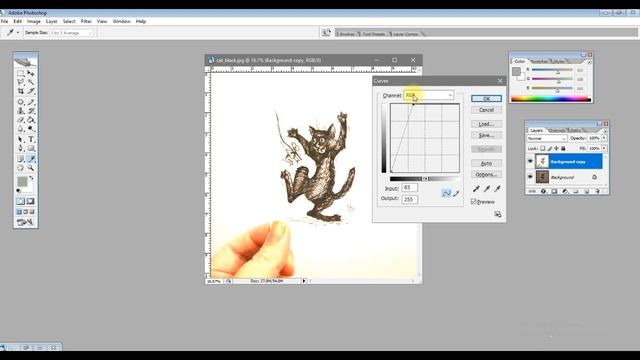Image resolution: width=640 pixels, height=360 pixels.
Task: Switch to the Swatches tab
Action: click(540, 61)
